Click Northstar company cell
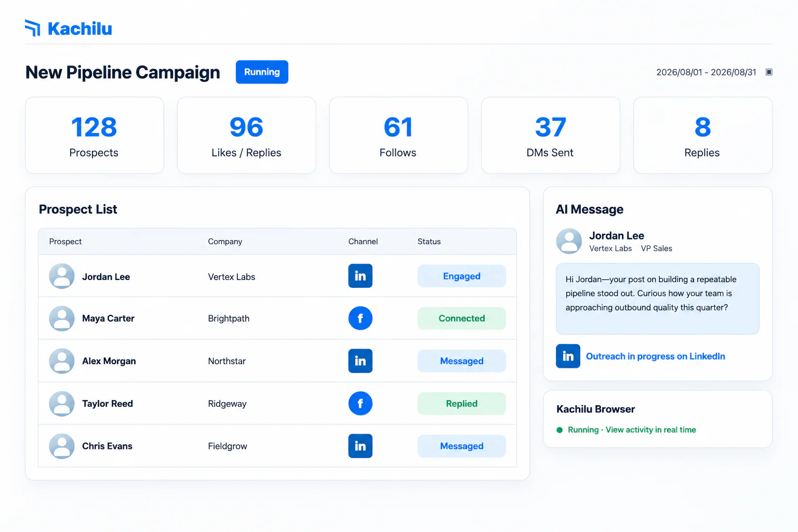 (227, 361)
